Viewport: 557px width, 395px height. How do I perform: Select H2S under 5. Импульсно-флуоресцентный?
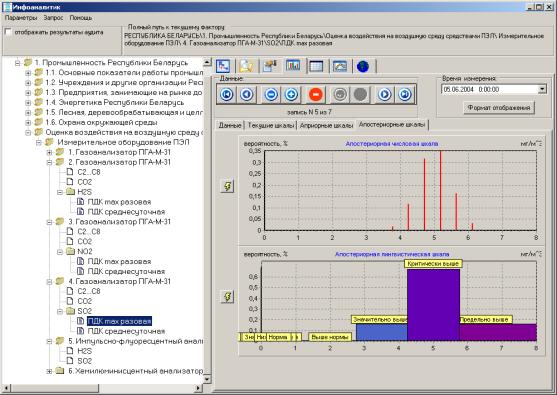coord(85,351)
